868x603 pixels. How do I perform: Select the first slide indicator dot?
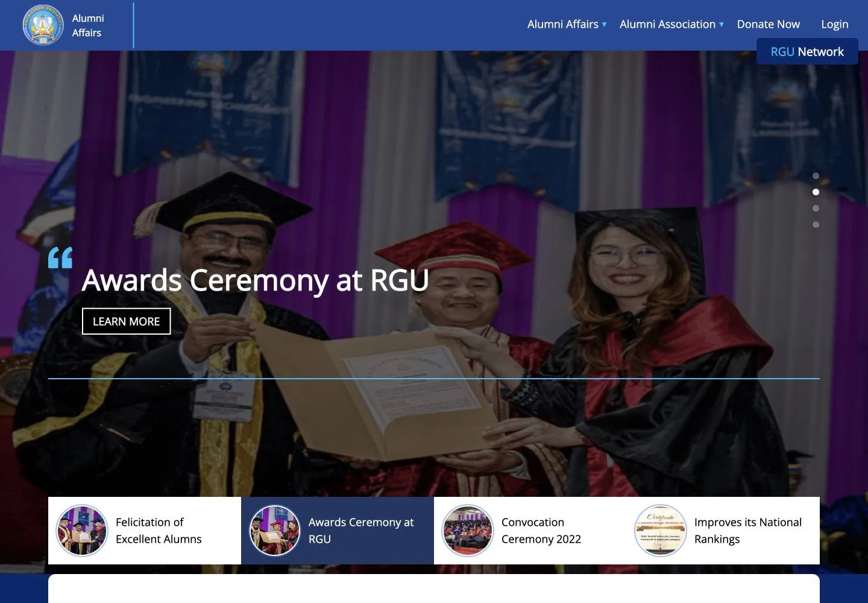816,176
